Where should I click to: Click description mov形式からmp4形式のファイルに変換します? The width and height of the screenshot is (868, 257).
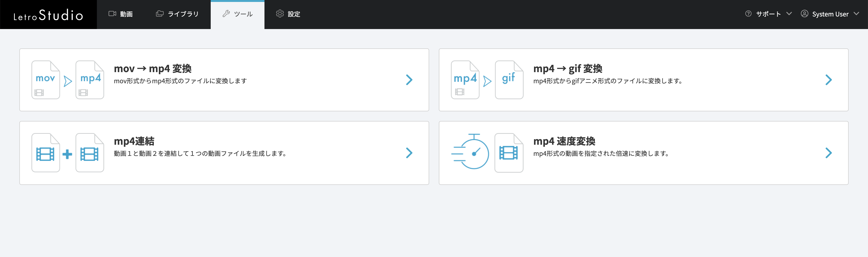[180, 81]
